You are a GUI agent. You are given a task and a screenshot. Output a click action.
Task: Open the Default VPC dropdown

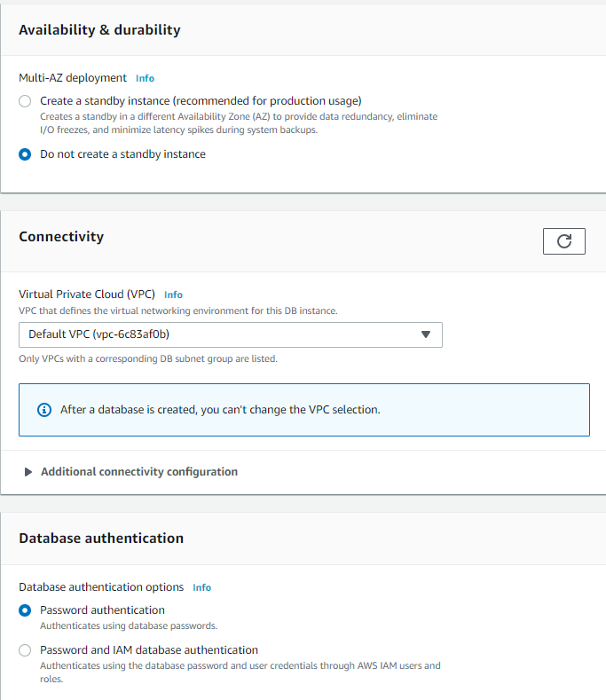pyautogui.click(x=231, y=334)
